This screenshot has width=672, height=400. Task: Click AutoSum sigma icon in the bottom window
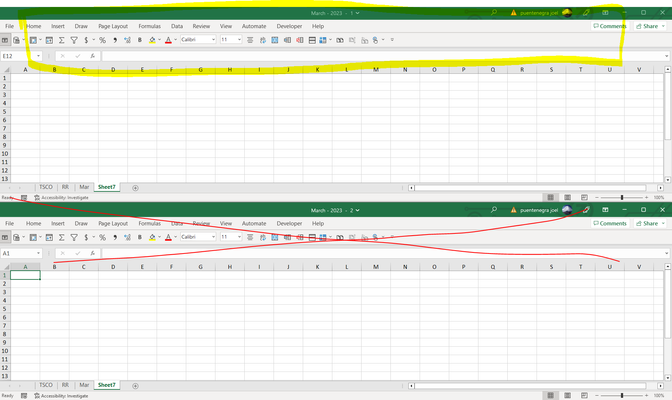[x=62, y=237]
